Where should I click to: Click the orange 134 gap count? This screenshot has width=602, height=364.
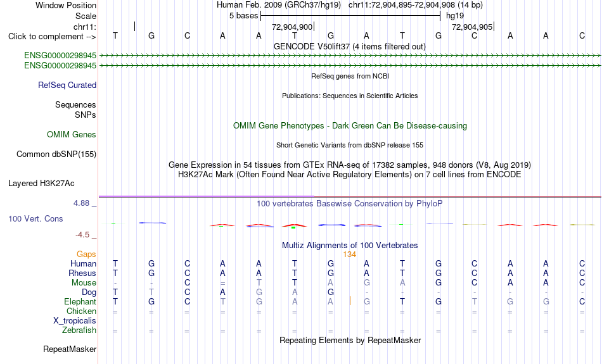(x=350, y=254)
